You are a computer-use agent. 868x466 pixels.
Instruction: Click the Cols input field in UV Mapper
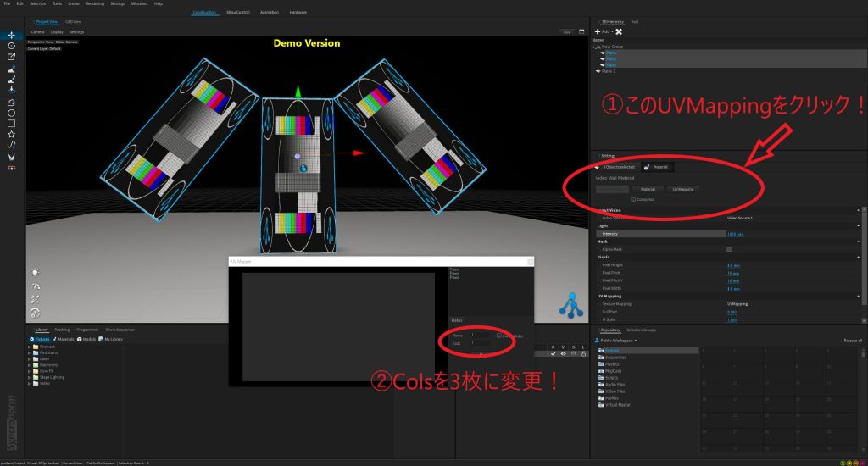pos(480,343)
